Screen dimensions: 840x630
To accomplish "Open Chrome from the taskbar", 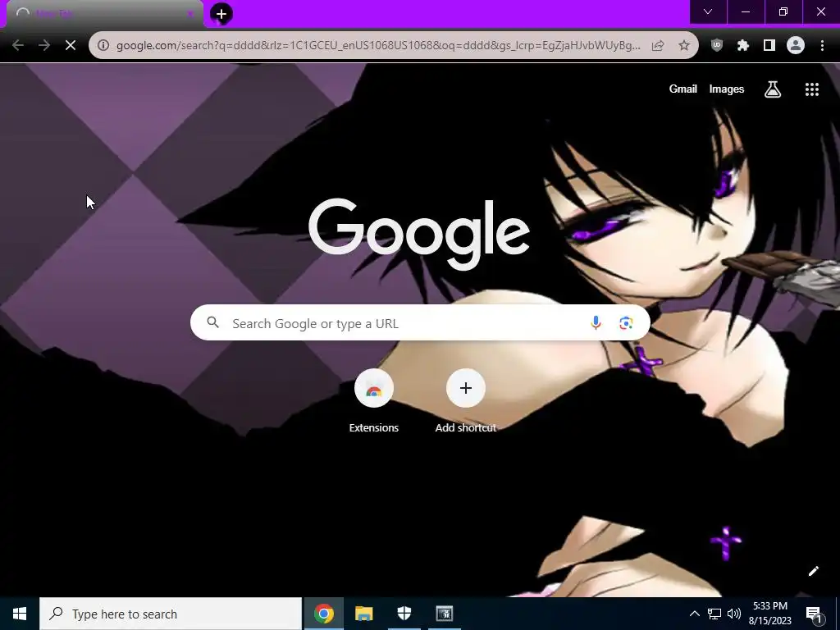I will click(324, 614).
